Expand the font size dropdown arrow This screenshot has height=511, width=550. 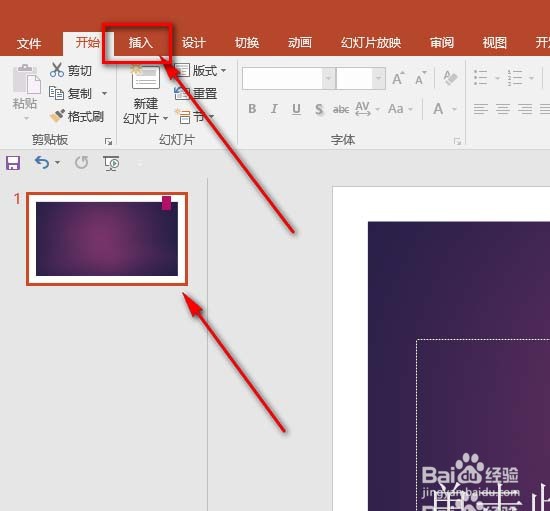[x=378, y=79]
